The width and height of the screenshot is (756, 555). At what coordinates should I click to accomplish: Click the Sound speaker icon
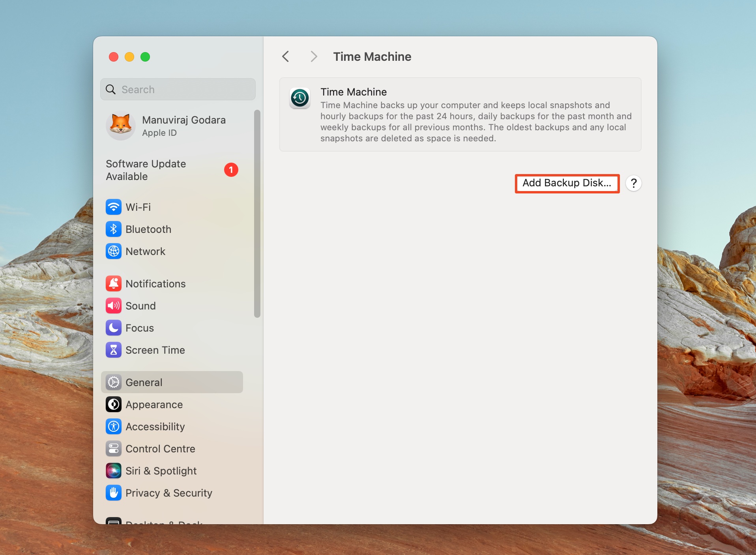114,306
